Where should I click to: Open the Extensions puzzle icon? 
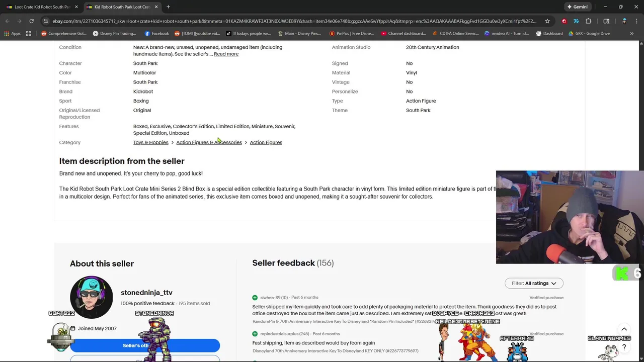point(588,21)
